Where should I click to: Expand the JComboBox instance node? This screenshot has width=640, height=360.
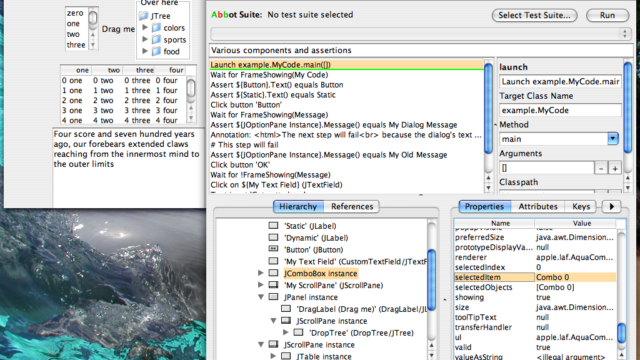261,273
